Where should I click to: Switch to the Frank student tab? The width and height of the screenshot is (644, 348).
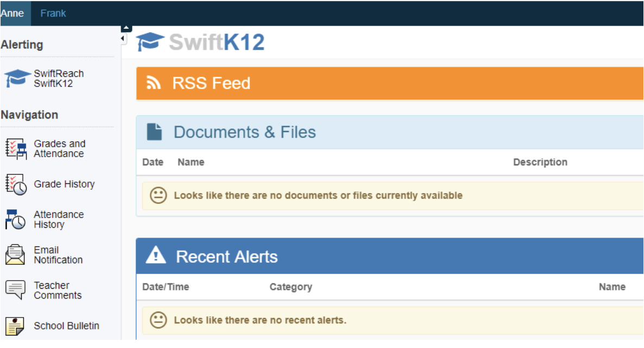click(53, 13)
